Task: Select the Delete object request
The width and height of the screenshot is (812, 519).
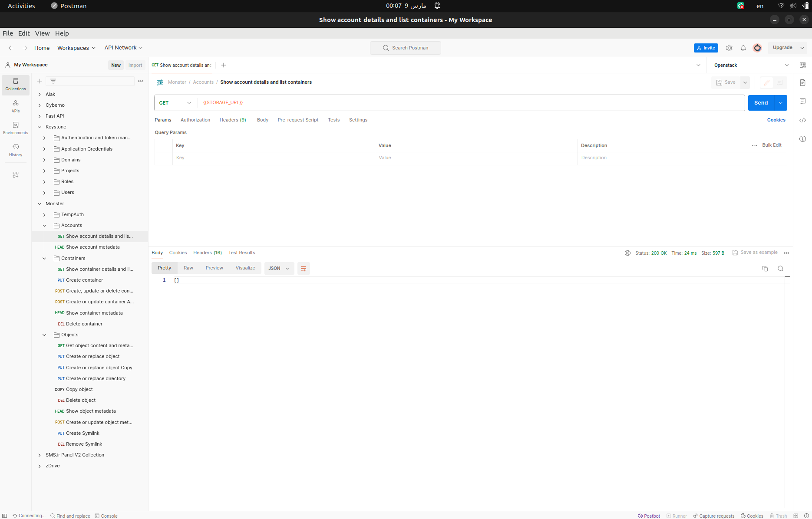Action: pyautogui.click(x=81, y=401)
